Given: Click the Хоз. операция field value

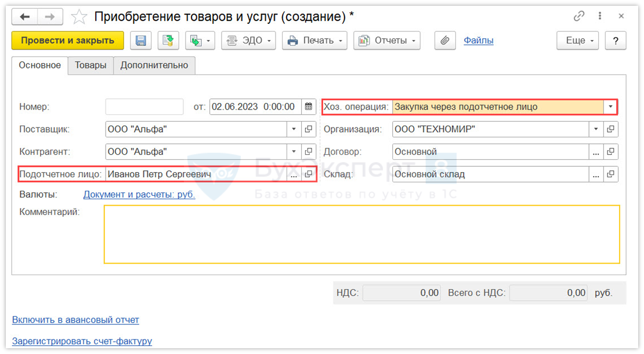Looking at the screenshot, I should (x=497, y=107).
